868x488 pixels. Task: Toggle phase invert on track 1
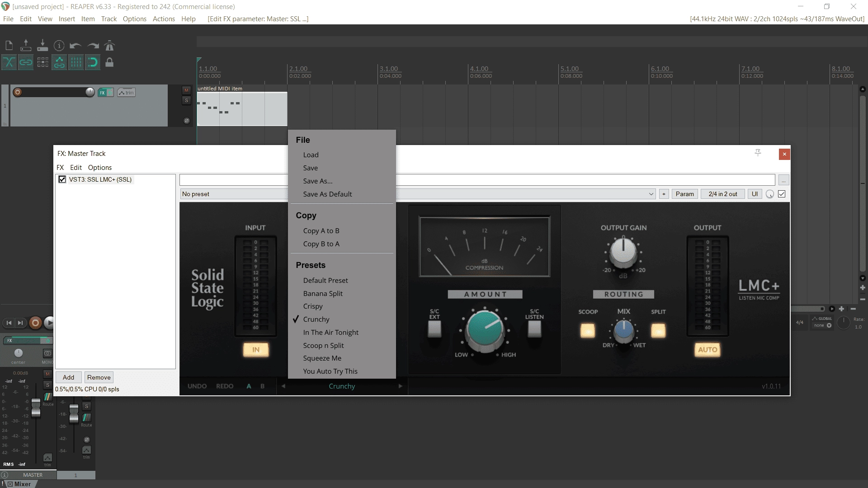[x=186, y=121]
